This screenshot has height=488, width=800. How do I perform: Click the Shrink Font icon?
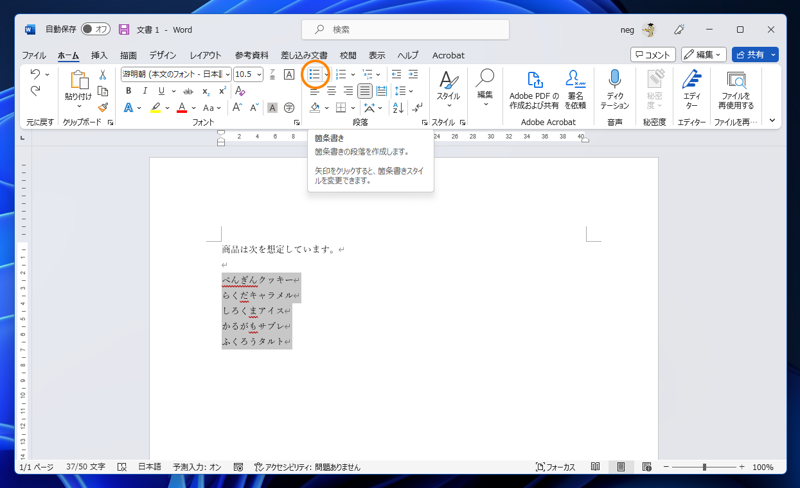pos(254,108)
